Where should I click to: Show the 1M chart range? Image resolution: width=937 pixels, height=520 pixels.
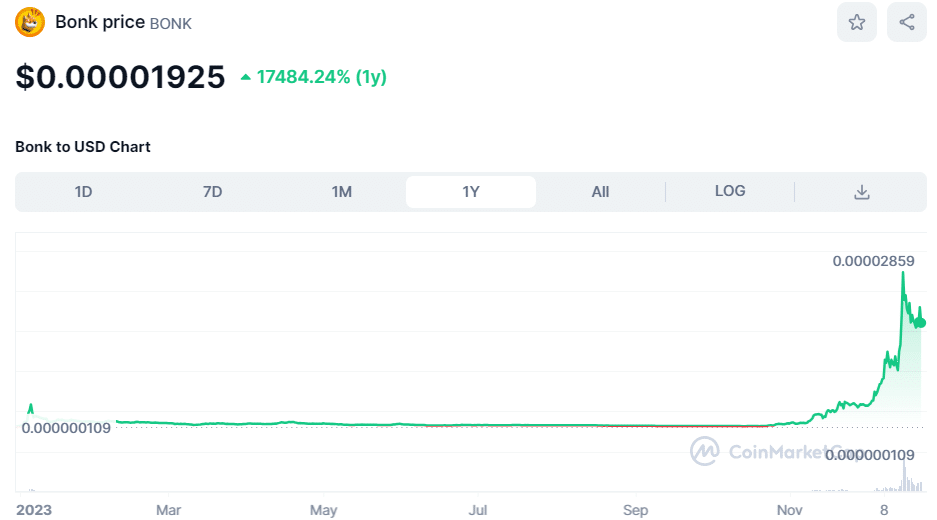pyautogui.click(x=342, y=192)
